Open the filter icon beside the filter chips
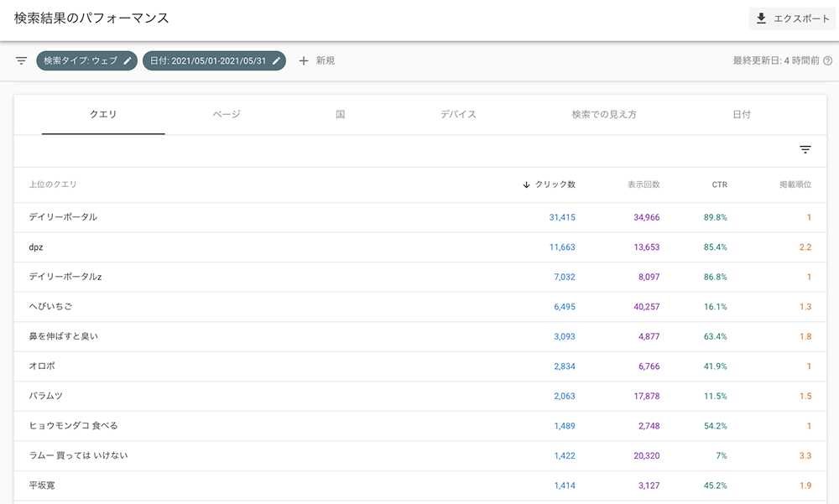 tap(22, 60)
